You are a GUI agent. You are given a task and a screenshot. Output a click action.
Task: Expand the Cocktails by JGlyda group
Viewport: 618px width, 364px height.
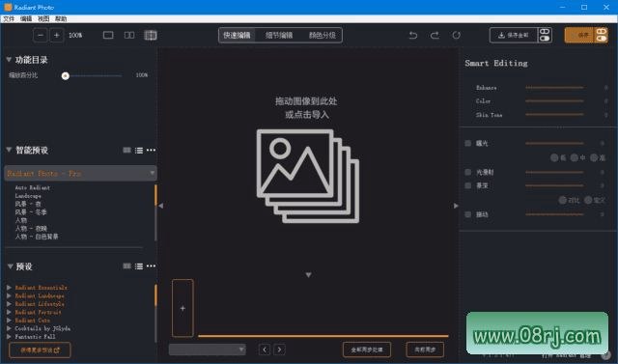9,328
